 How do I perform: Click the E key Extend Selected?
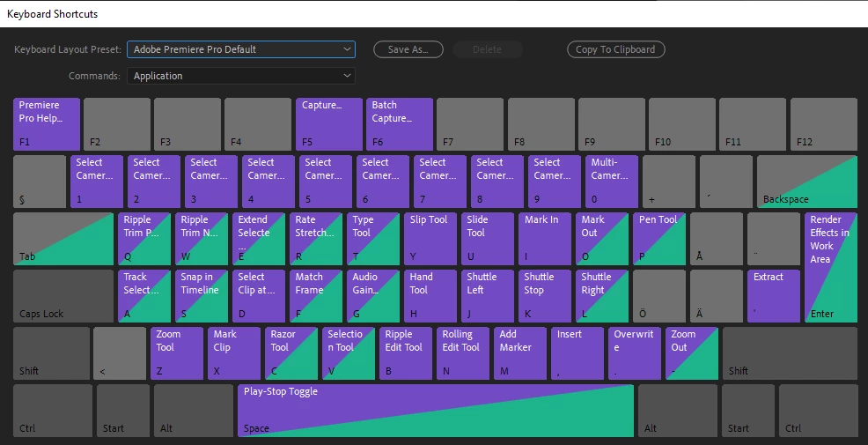(x=259, y=239)
